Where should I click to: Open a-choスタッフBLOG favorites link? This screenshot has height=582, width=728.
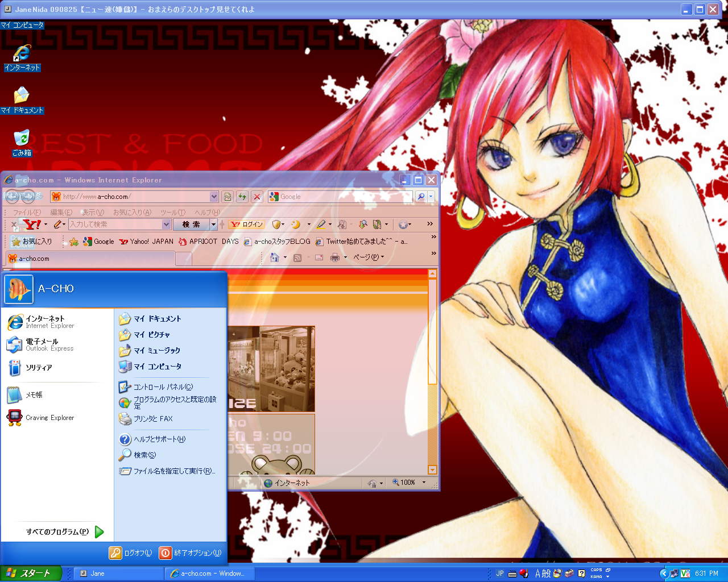tap(277, 242)
